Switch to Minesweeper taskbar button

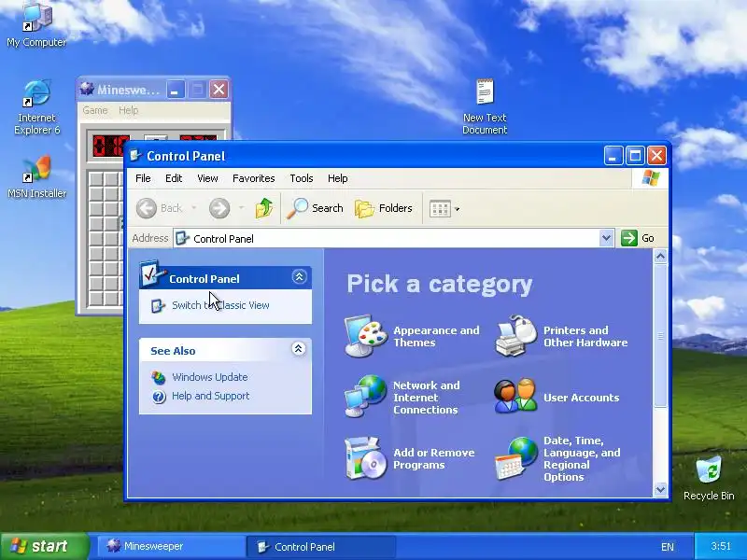click(x=172, y=546)
